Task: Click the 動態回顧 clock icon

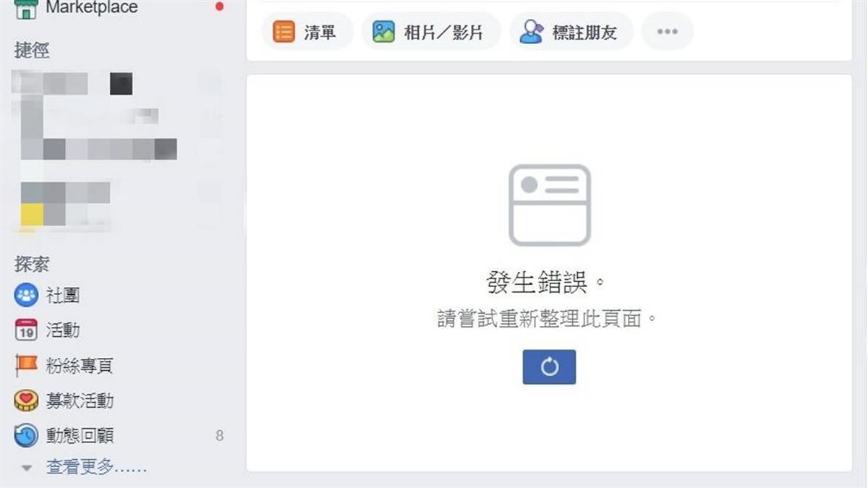Action: pyautogui.click(x=26, y=435)
